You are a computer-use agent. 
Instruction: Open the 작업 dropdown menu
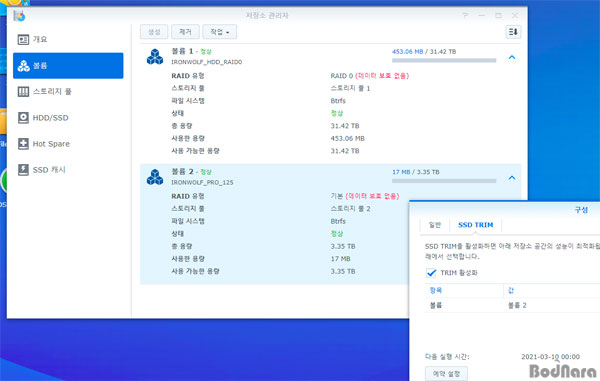(x=220, y=32)
